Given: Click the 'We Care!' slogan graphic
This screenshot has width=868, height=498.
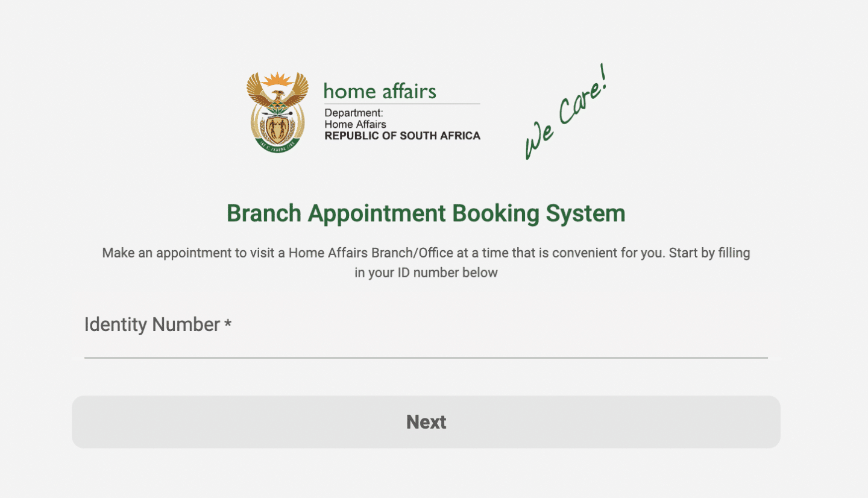Looking at the screenshot, I should click(x=567, y=112).
